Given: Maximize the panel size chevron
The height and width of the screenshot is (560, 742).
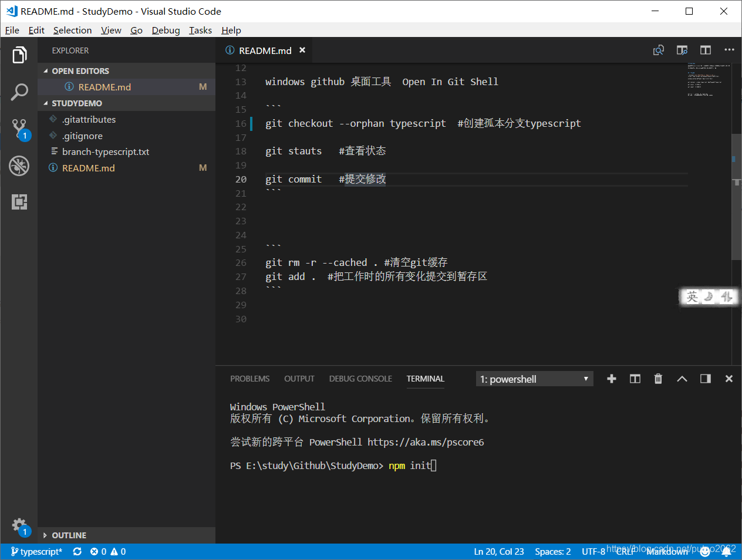Looking at the screenshot, I should point(682,379).
